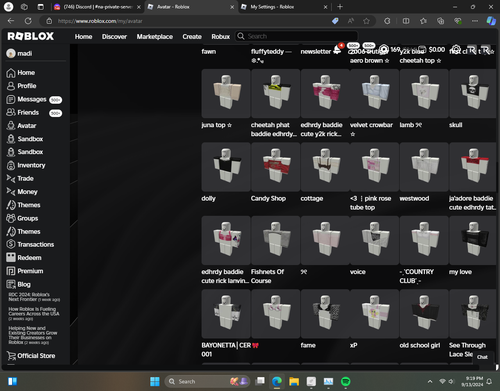This screenshot has width=500, height=391.
Task: Open Robux in top navigation
Action: coord(221,37)
